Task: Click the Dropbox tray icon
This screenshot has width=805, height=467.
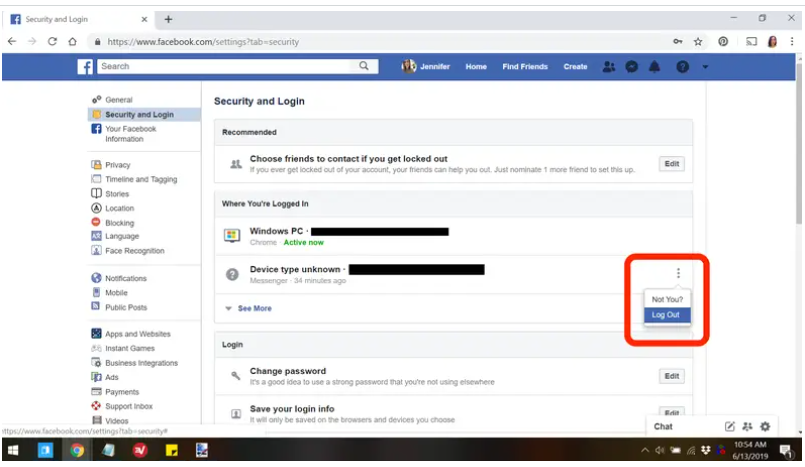Action: click(x=706, y=450)
